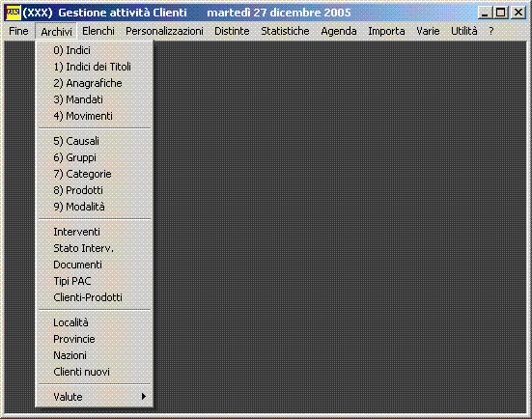Click the yellow application icon in title bar

(x=14, y=13)
